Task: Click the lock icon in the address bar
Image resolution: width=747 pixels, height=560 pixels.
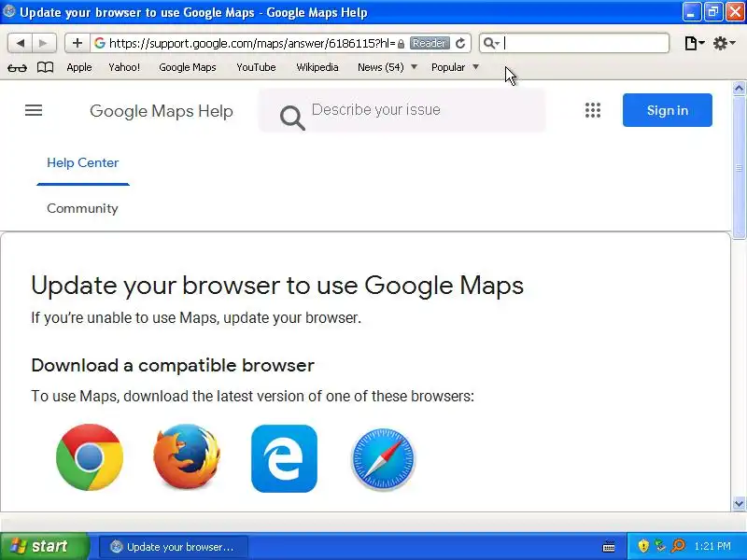Action: pyautogui.click(x=401, y=44)
